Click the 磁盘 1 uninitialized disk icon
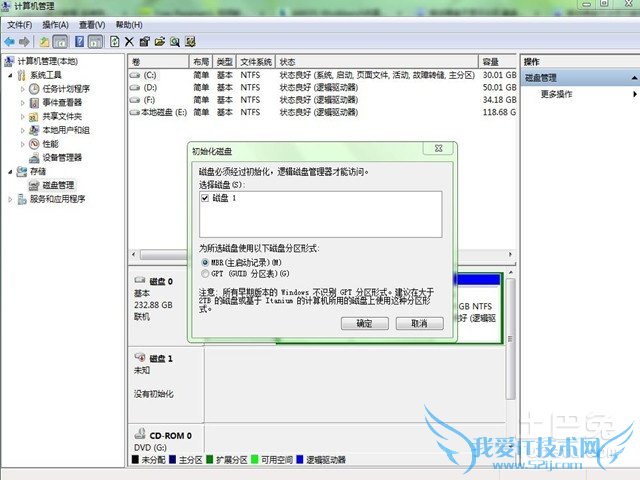 tap(140, 357)
